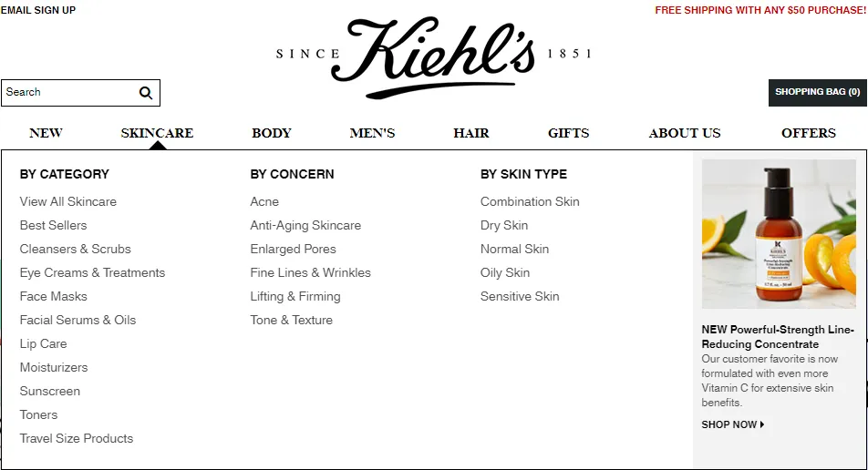Choose Facial Serums & Oils category
Screen dimensions: 868x470
(x=78, y=320)
